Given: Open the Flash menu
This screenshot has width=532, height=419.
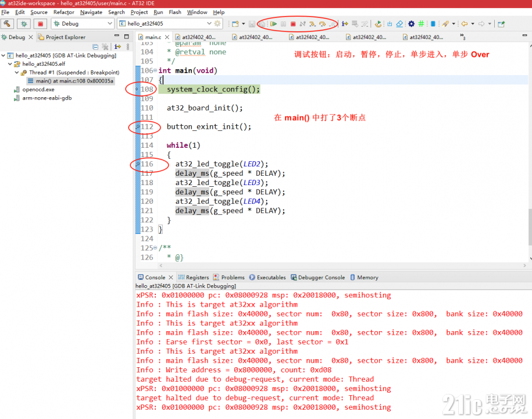Looking at the screenshot, I should click(175, 12).
